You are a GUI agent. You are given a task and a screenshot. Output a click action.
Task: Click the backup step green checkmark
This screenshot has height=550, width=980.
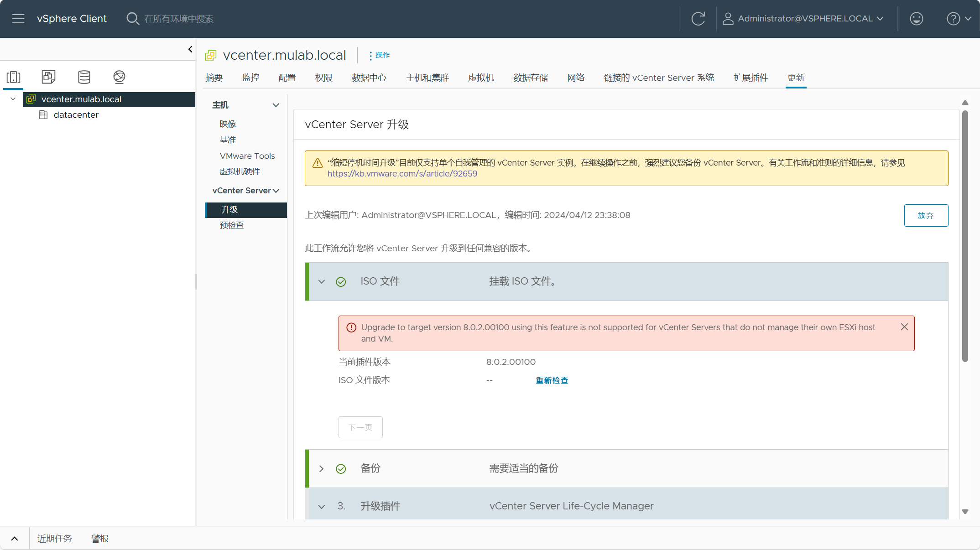pos(341,469)
